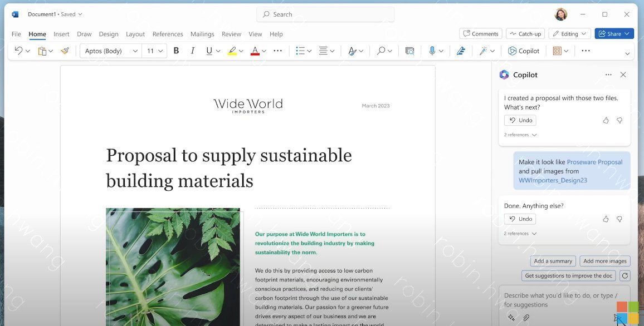Switch to the Review tab
Image resolution: width=644 pixels, height=326 pixels.
tap(231, 34)
